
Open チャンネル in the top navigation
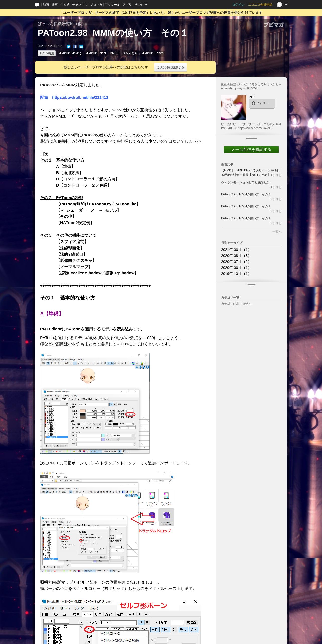(80, 5)
